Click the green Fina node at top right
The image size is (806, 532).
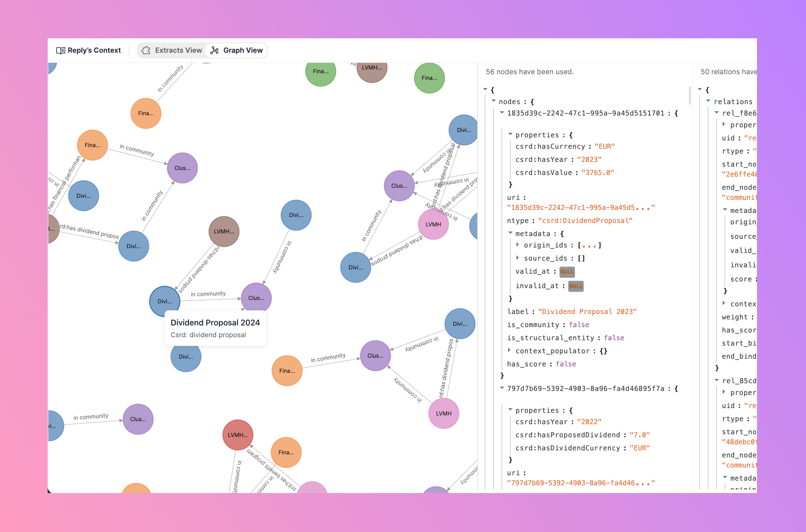point(429,78)
